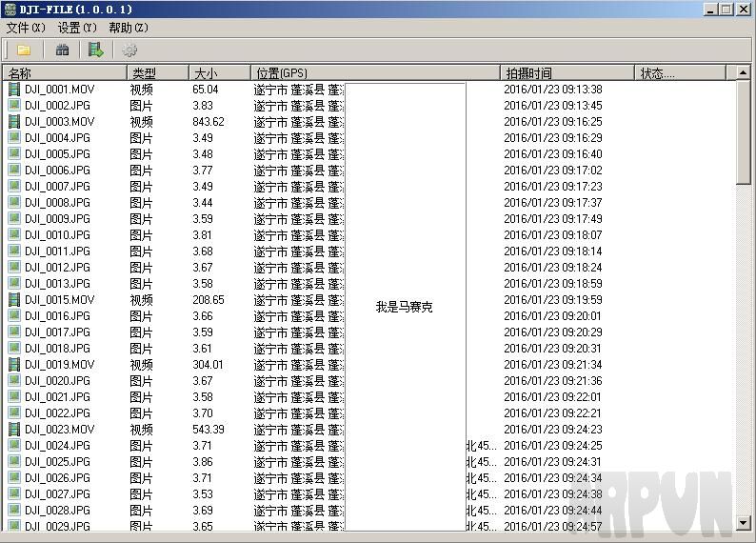
Task: Click the scrollbar up arrow
Action: (x=743, y=73)
